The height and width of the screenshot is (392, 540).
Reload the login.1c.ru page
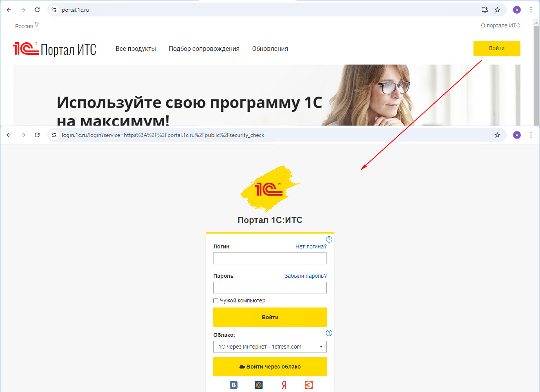click(37, 135)
